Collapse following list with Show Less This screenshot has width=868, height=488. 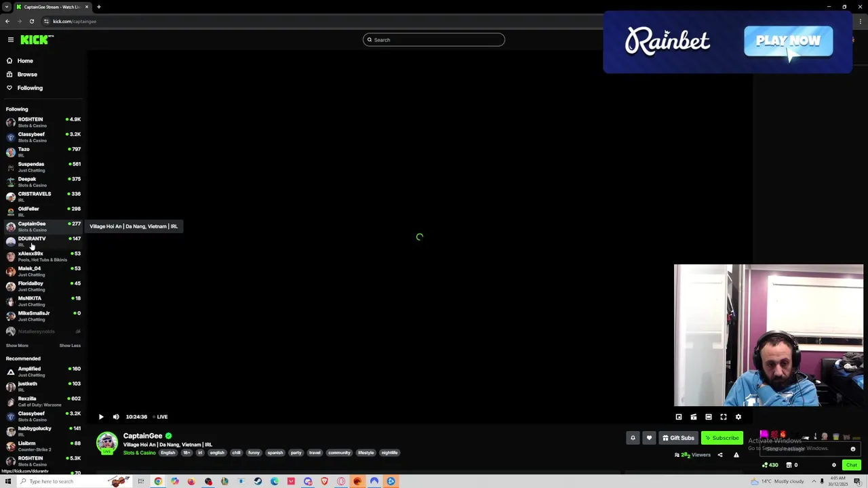click(x=70, y=346)
